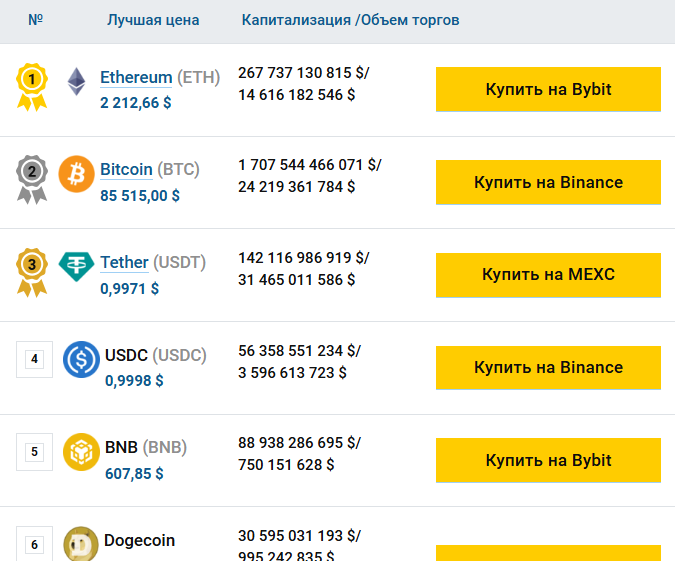
Task: Click the Dogecoin logo icon
Action: pyautogui.click(x=82, y=544)
